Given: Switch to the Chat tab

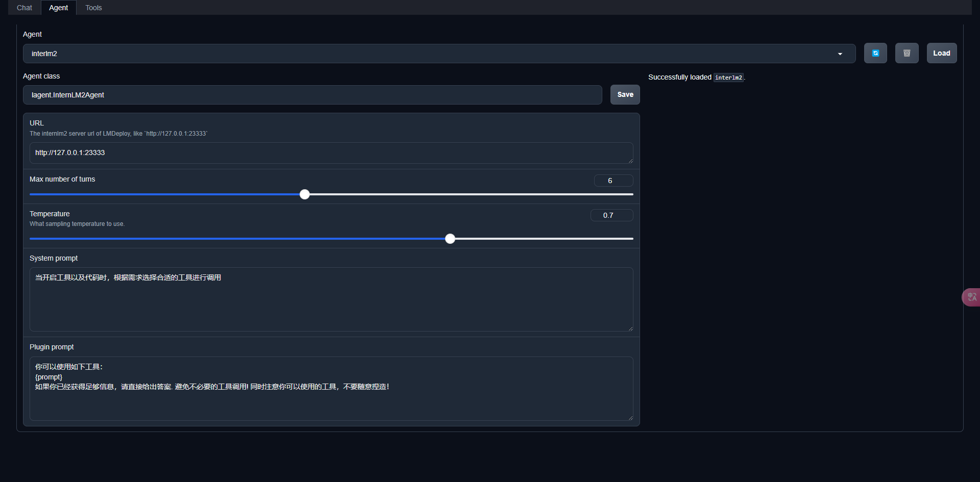Looking at the screenshot, I should [x=24, y=8].
